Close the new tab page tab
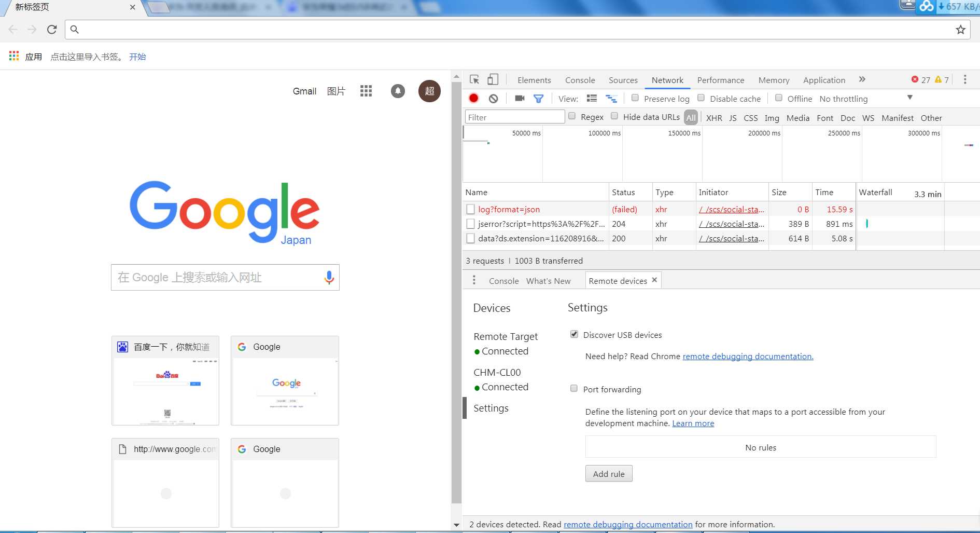 132,7
